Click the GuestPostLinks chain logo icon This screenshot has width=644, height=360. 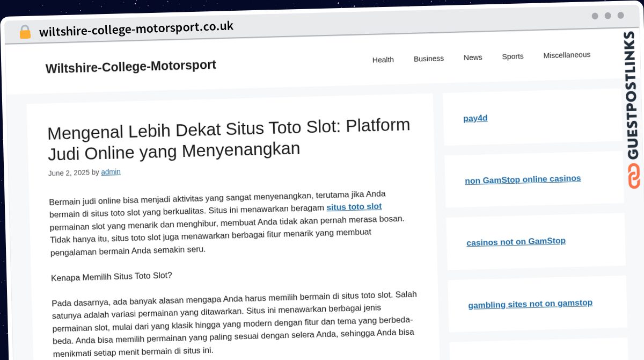(634, 176)
